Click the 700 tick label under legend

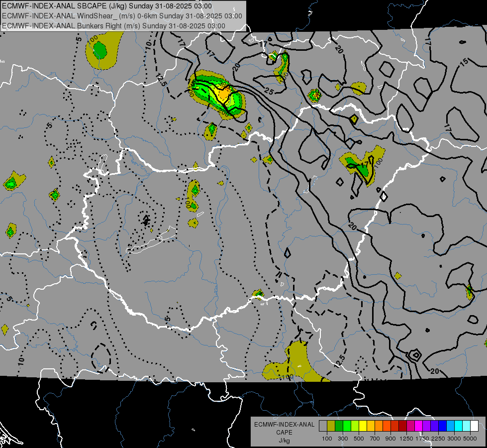tap(375, 439)
